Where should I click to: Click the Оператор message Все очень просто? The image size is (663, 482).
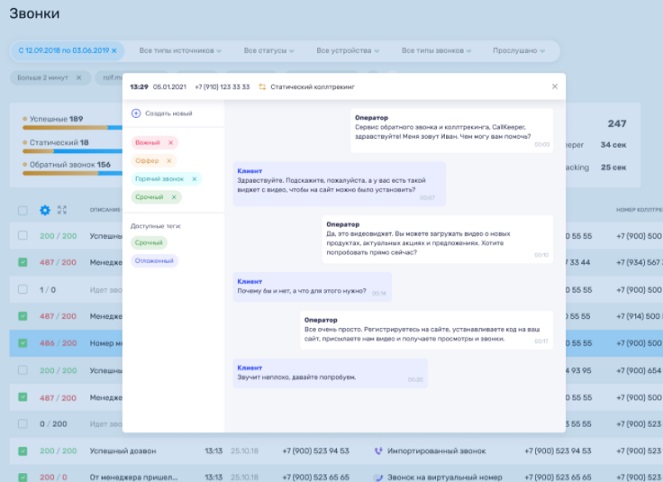pyautogui.click(x=427, y=330)
